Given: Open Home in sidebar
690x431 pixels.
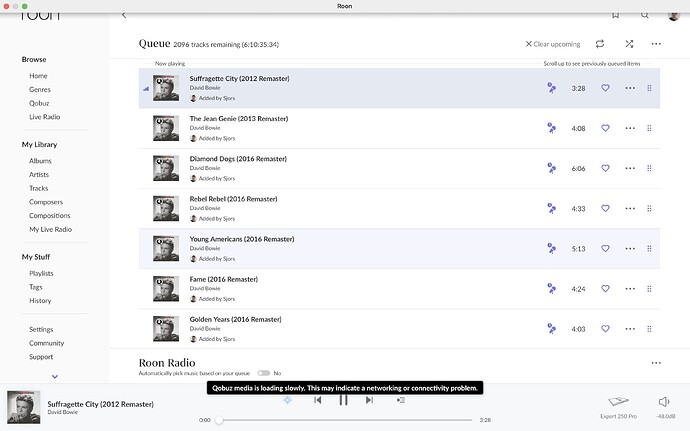Looking at the screenshot, I should coord(38,76).
